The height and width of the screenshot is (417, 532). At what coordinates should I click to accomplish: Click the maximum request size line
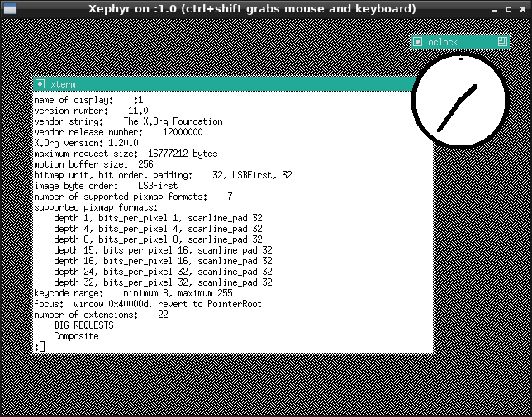126,154
